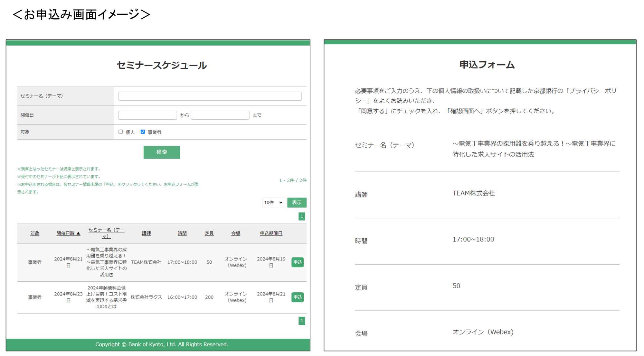Image resolution: width=644 pixels, height=356 pixels.
Task: Sort by セミナー名 (テーマ) column header
Action: point(106,233)
